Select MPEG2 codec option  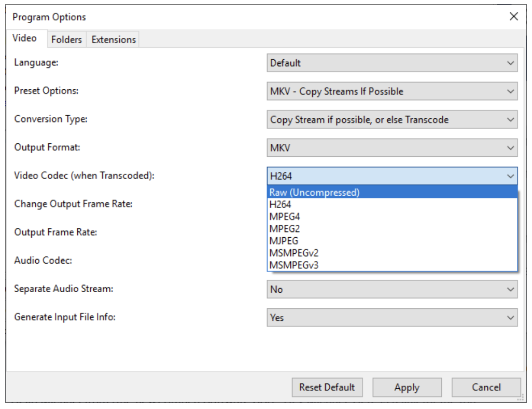392,229
